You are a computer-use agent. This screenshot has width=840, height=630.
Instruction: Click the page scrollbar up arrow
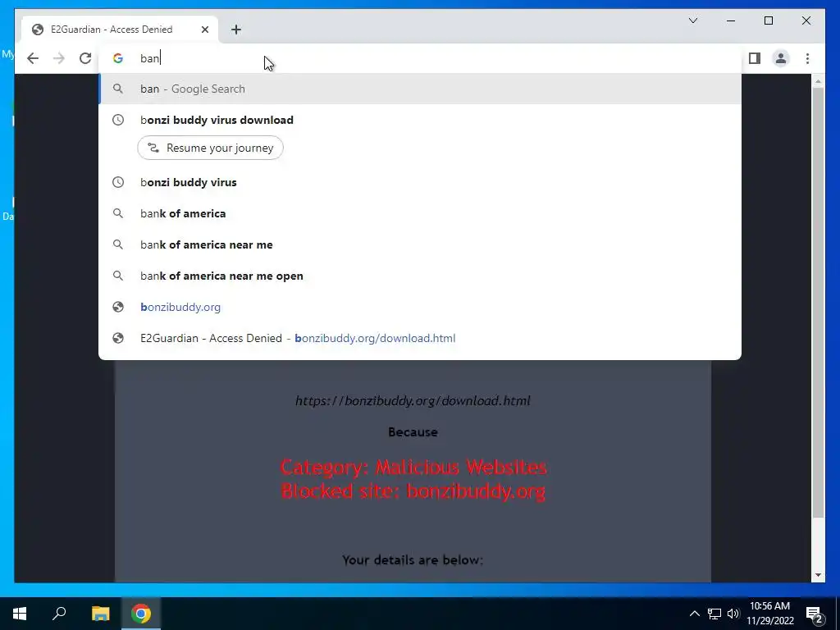coord(818,81)
